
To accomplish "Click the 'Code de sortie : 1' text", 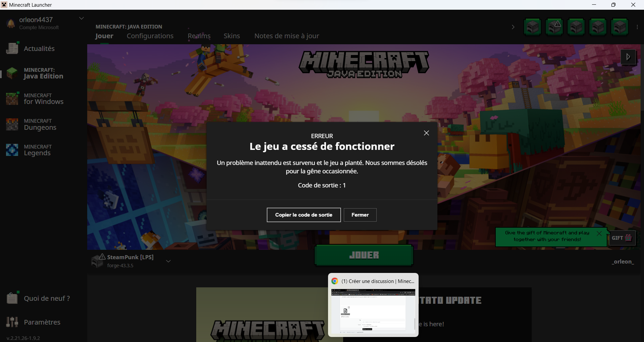I will 322,185.
